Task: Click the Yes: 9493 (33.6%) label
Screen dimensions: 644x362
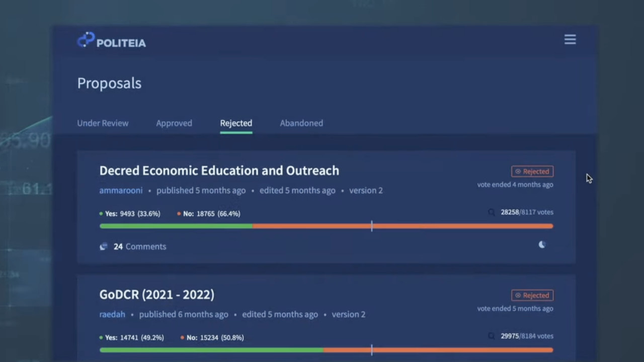Action: (130, 214)
